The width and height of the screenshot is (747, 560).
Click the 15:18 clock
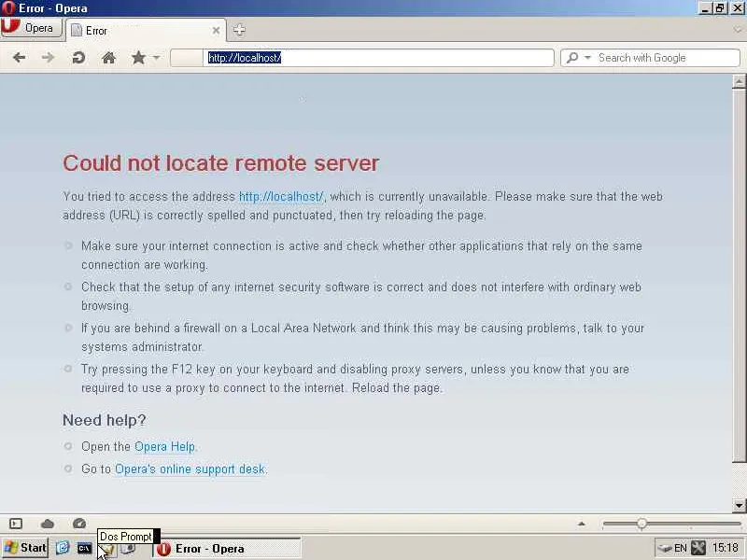tap(726, 548)
